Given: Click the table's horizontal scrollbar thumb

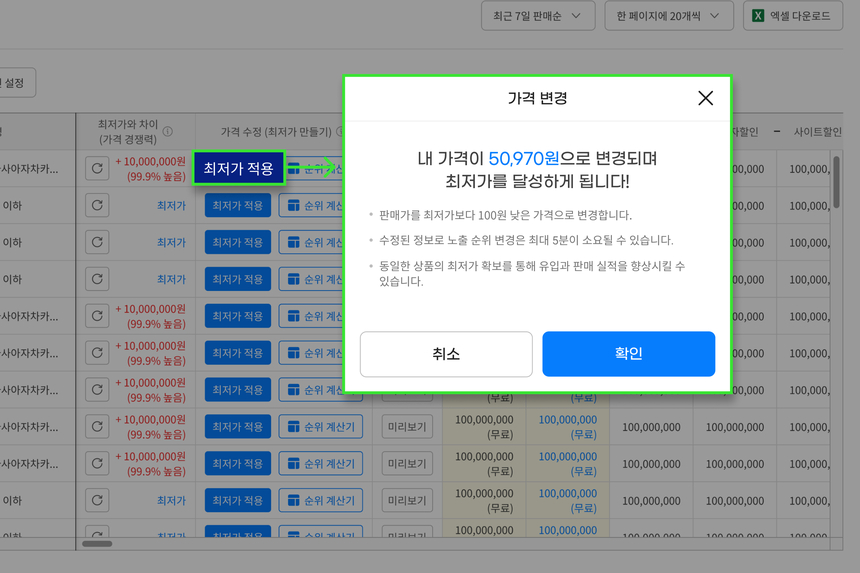Looking at the screenshot, I should coord(97,544).
